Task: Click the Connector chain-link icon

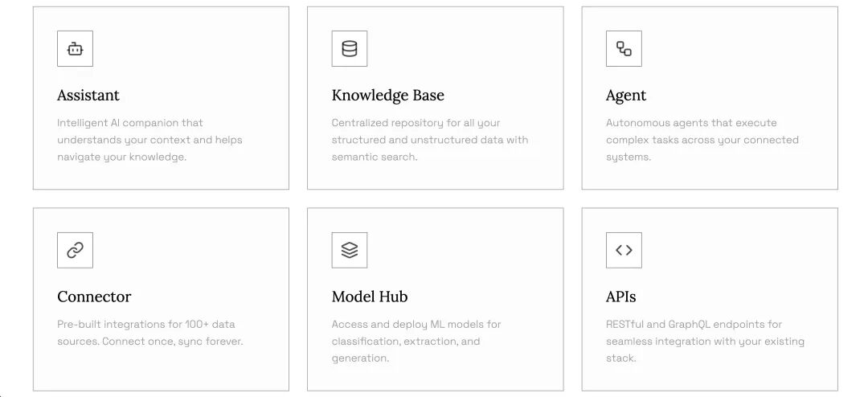Action: [75, 250]
